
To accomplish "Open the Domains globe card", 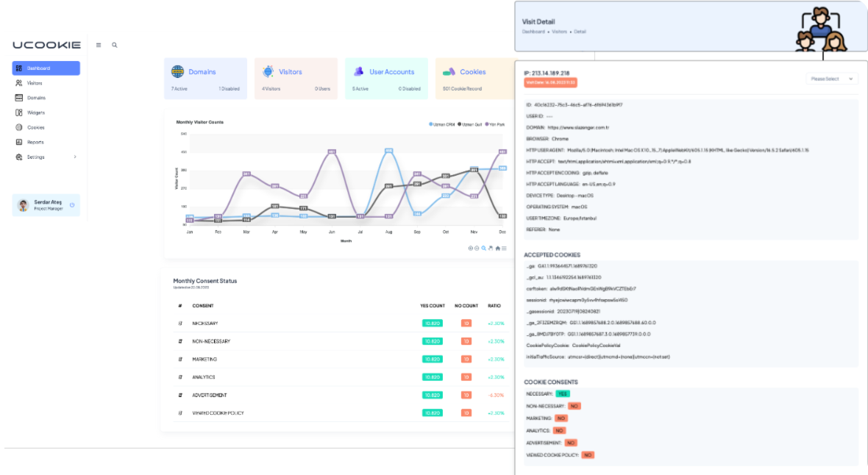I will tap(205, 78).
